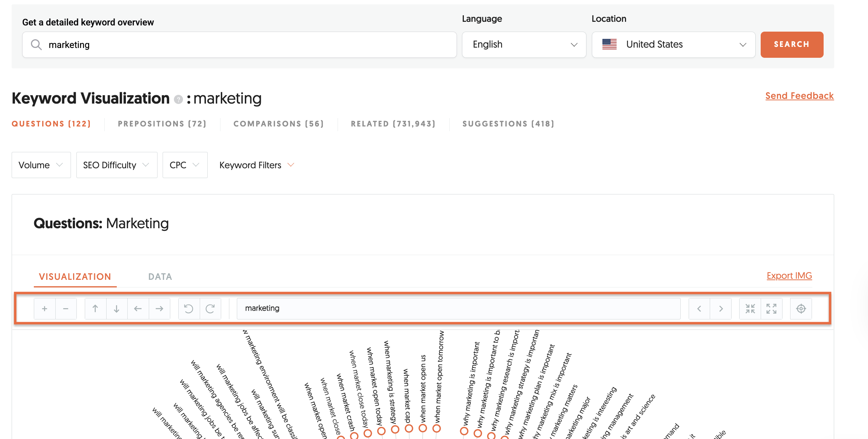Open the Location dropdown
The height and width of the screenshot is (439, 868).
673,44
